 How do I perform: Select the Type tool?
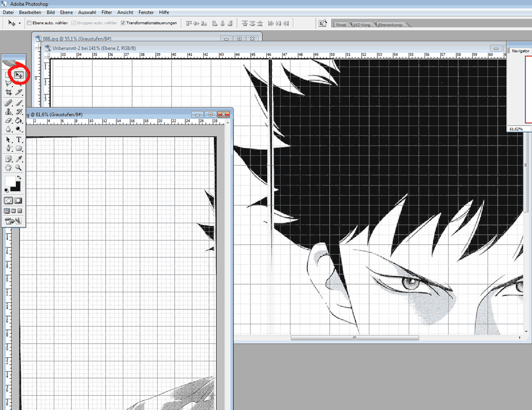pyautogui.click(x=19, y=139)
